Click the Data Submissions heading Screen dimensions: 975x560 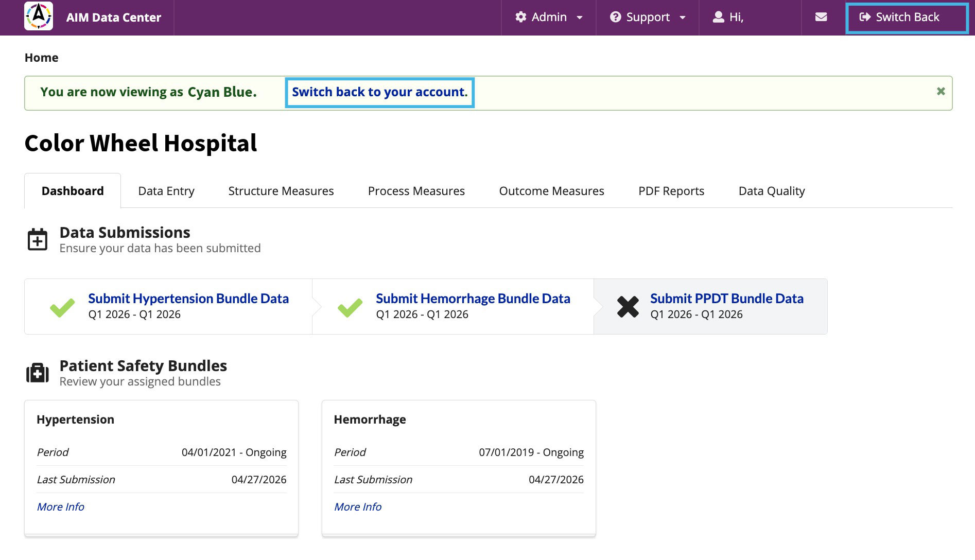click(125, 233)
